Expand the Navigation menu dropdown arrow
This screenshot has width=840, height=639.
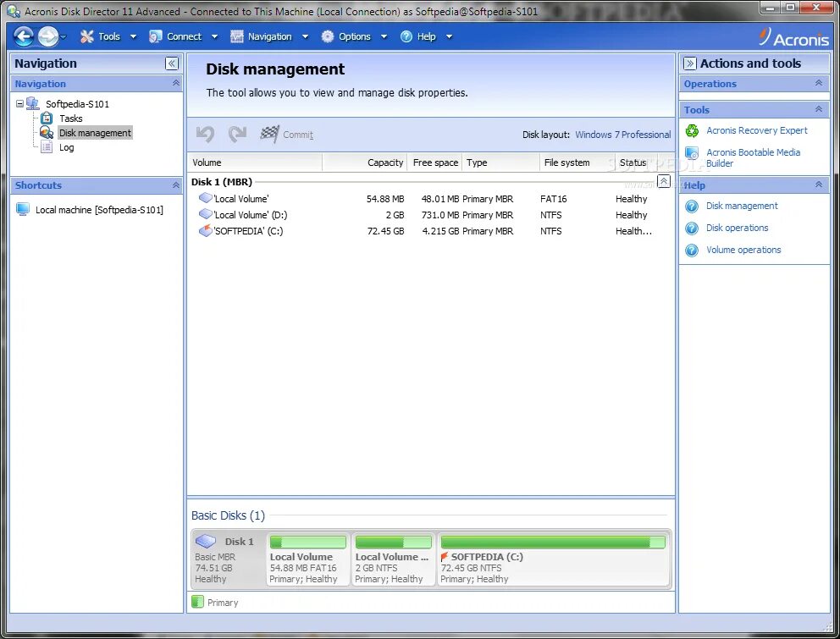(305, 37)
